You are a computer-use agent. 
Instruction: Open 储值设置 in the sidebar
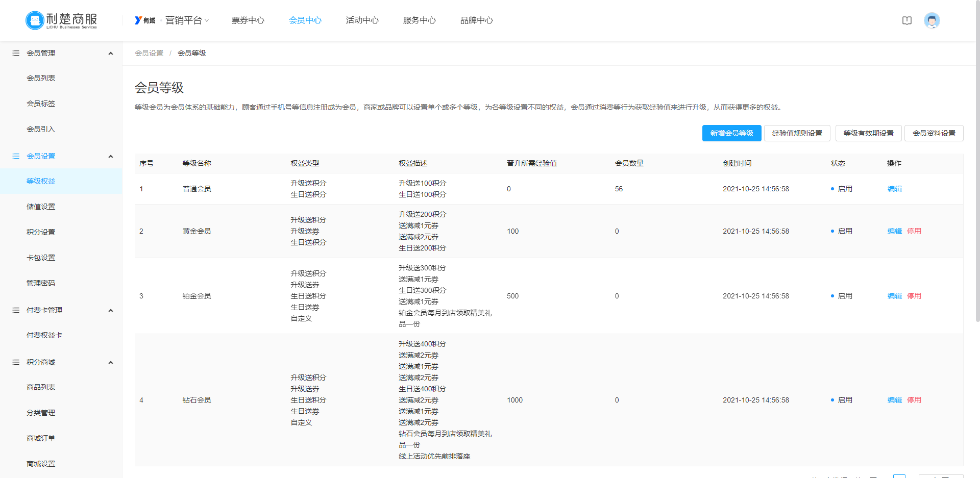click(x=41, y=207)
